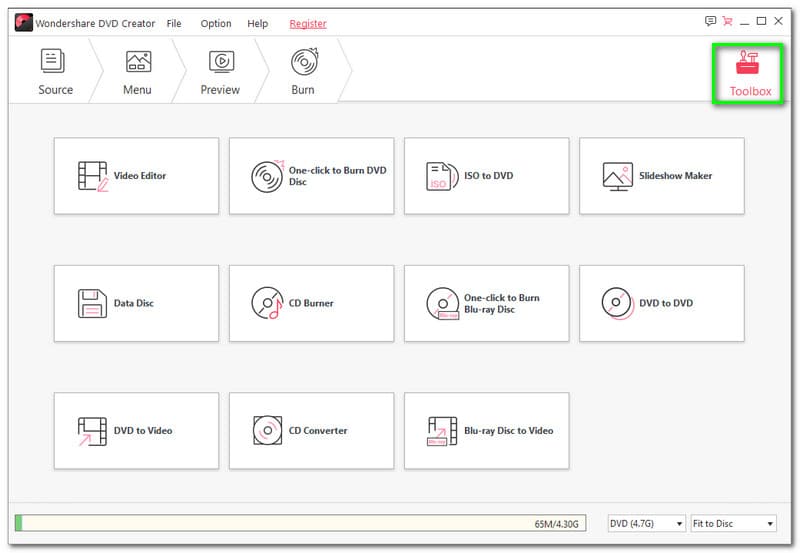This screenshot has height=553, width=800.
Task: Switch to the Burn step tab
Action: [x=303, y=73]
